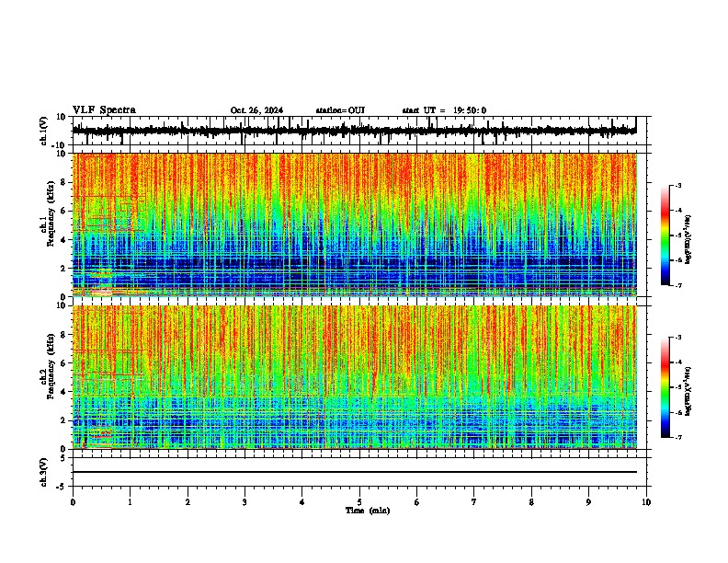Click time axis tick label '8'

pos(531,502)
